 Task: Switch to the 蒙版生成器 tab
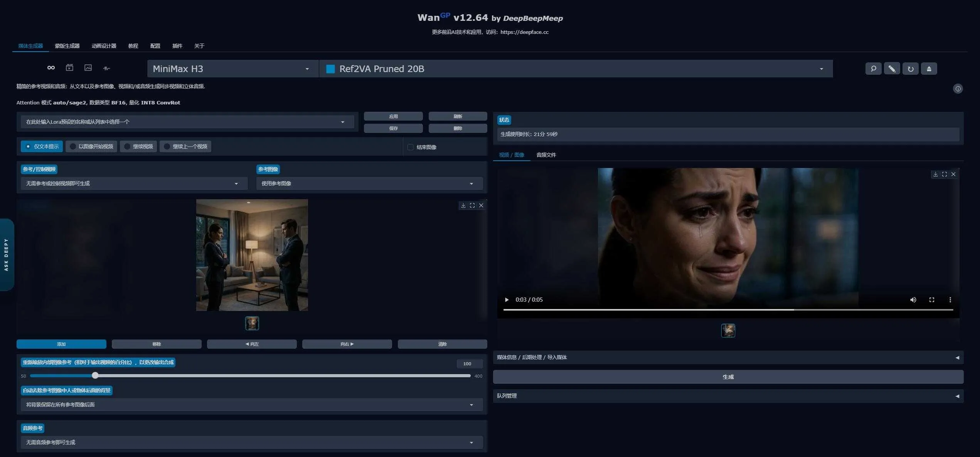tap(67, 46)
